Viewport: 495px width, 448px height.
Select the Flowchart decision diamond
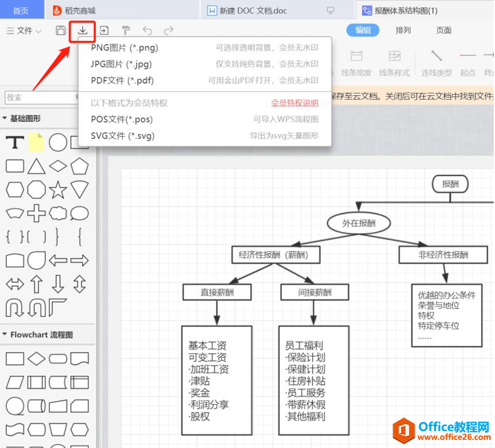tap(36, 359)
